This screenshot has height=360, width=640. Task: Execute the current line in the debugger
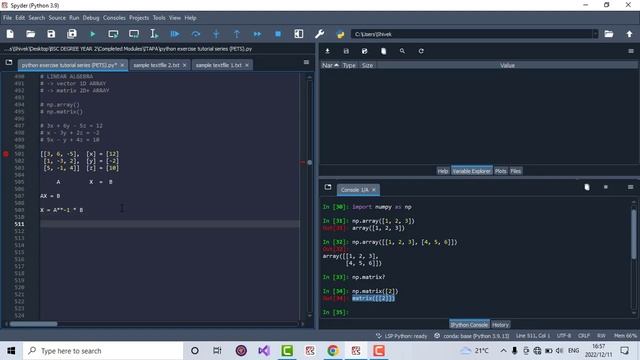click(196, 34)
